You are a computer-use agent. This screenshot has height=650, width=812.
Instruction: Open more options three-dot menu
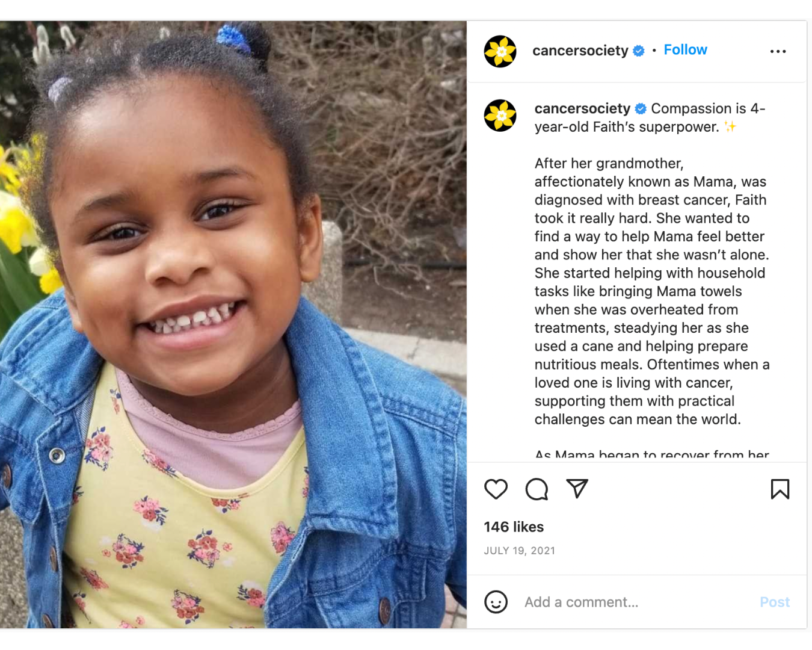point(778,52)
